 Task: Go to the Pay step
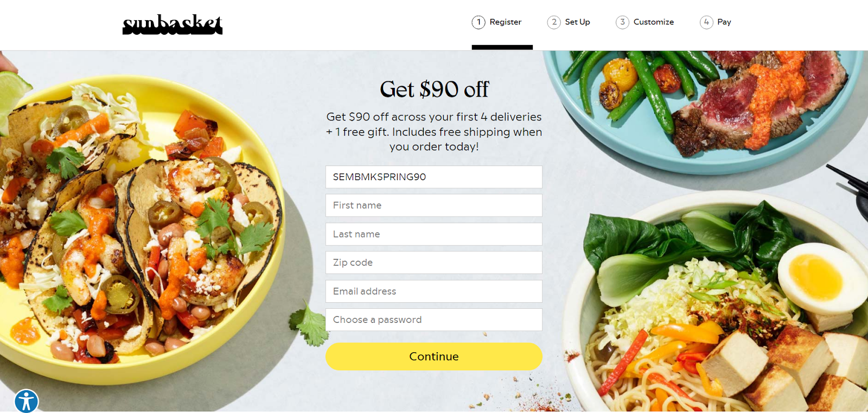point(724,22)
